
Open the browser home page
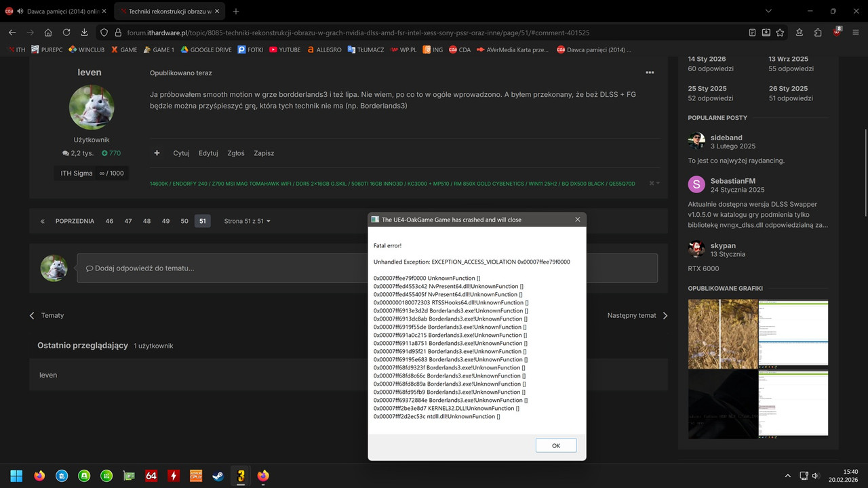click(x=48, y=33)
